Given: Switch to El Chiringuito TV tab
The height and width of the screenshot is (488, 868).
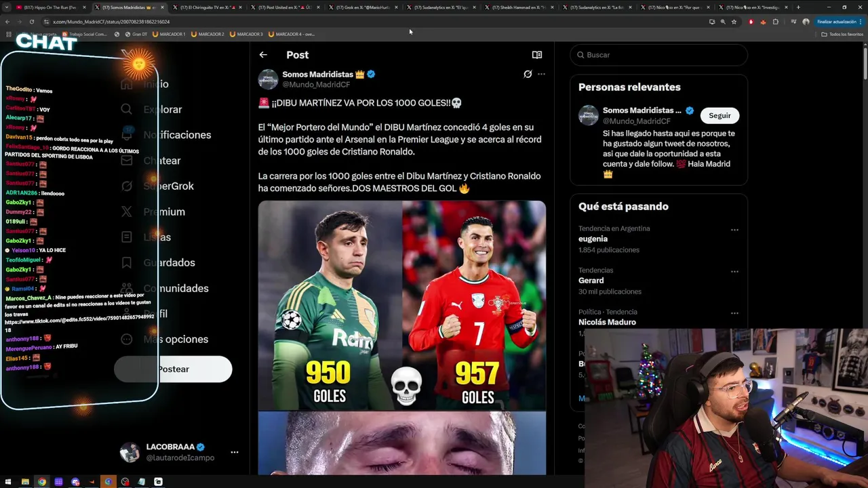Looking at the screenshot, I should pos(207,7).
